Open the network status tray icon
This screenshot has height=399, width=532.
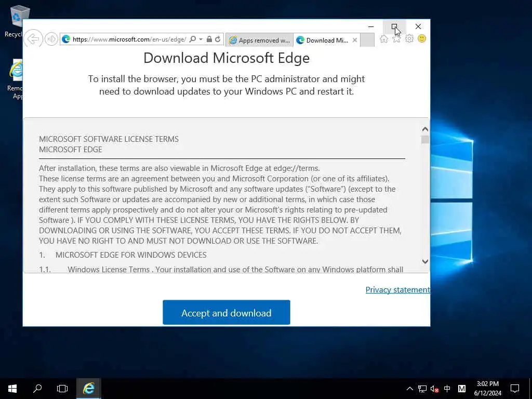coord(422,389)
